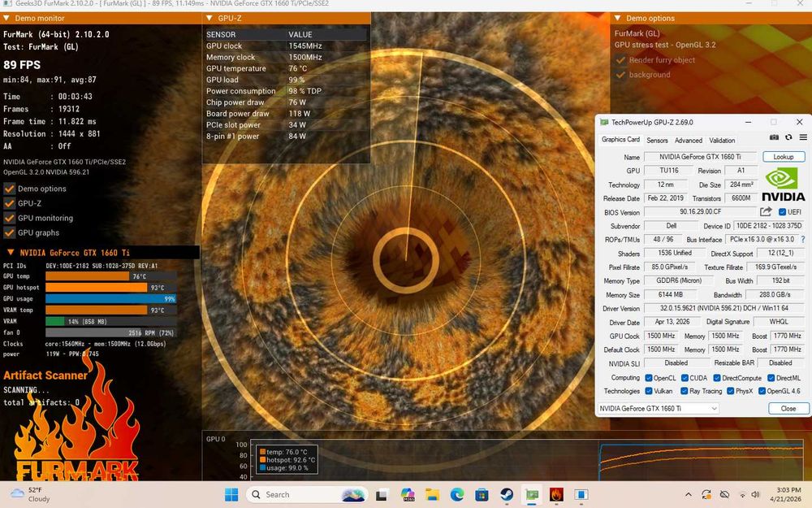Toggle the PhysX checkbox
Viewport: 812px width, 508px height.
730,391
